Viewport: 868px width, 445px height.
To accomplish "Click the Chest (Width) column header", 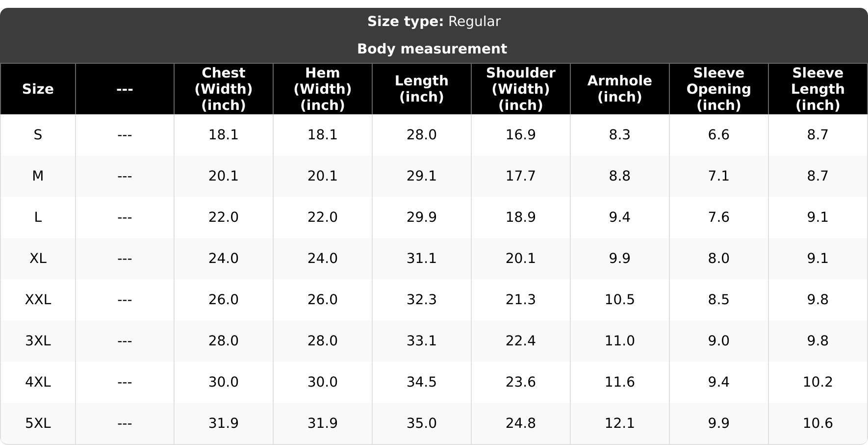I will 224,89.
